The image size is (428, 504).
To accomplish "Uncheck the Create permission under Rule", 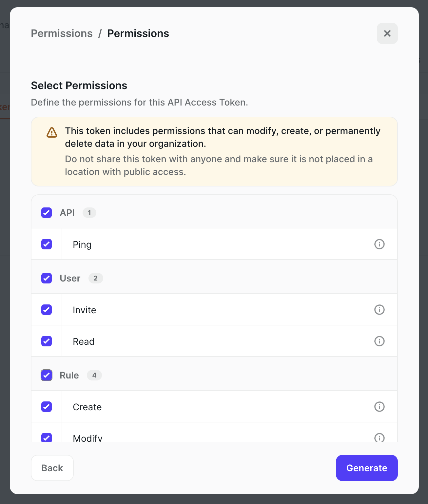I will (x=46, y=407).
